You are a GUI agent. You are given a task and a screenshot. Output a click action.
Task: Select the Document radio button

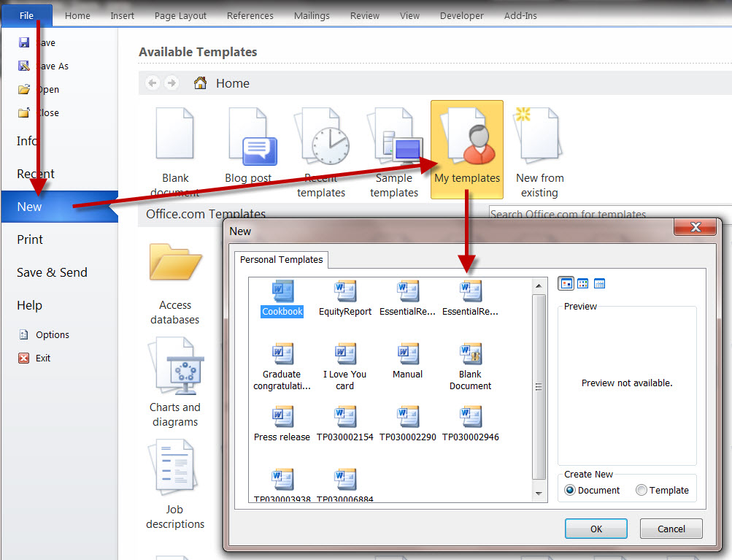tap(570, 491)
